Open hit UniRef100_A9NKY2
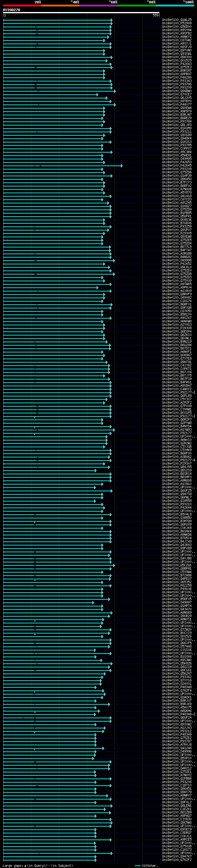Viewport: 197px width, 868px height. [x=177, y=37]
